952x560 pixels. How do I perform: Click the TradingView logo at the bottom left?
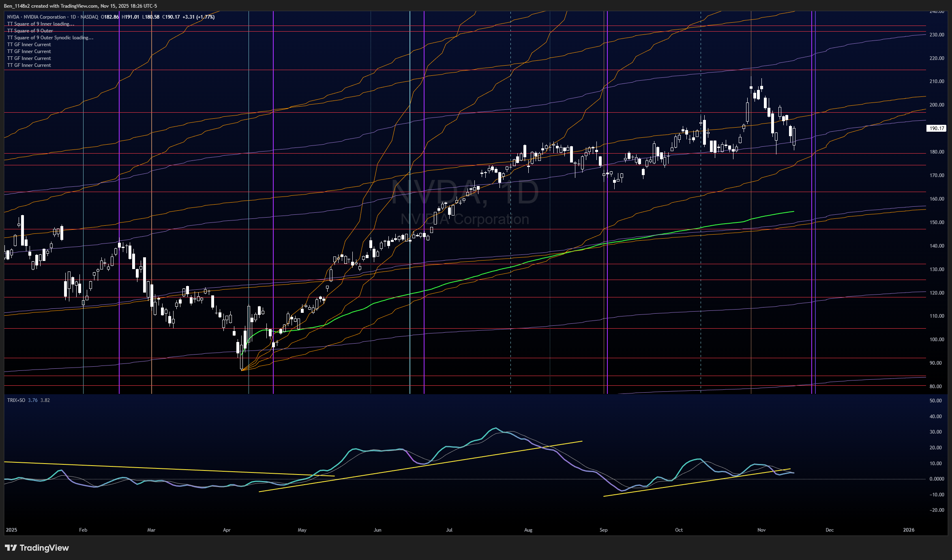37,548
